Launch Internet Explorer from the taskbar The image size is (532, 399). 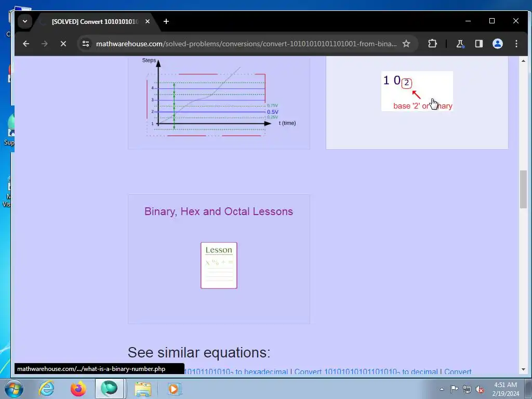[46, 389]
